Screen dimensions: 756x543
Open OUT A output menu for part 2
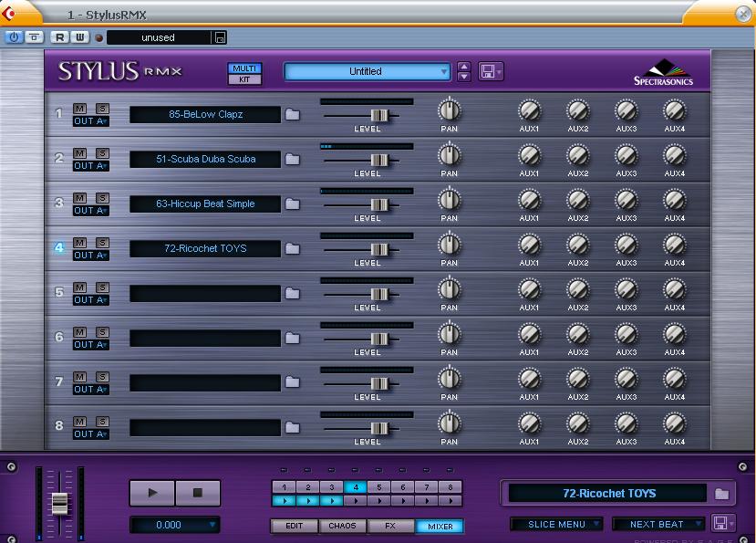pyautogui.click(x=90, y=165)
